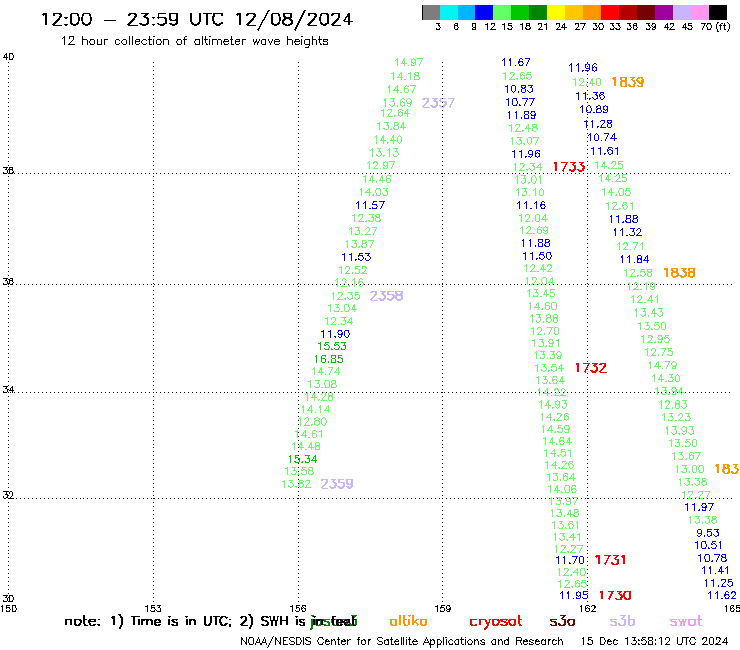Select the blue wave height value '11.57'
The height and width of the screenshot is (650, 740).
(x=370, y=205)
